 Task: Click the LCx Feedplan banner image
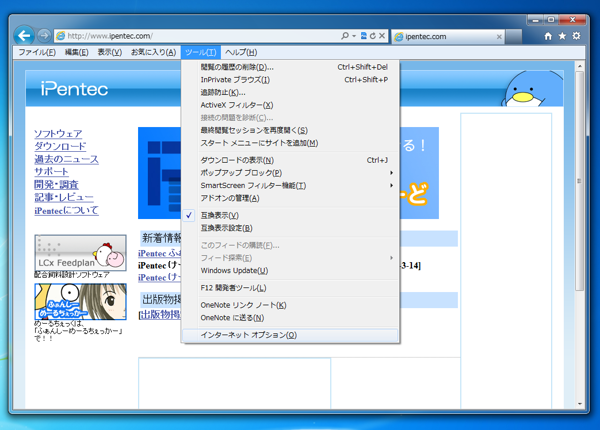(80, 253)
